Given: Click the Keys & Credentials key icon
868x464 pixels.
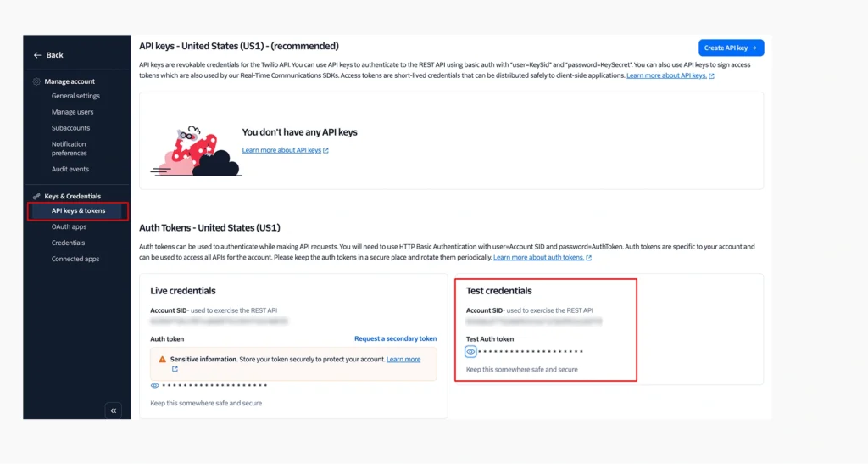Looking at the screenshot, I should pyautogui.click(x=36, y=196).
